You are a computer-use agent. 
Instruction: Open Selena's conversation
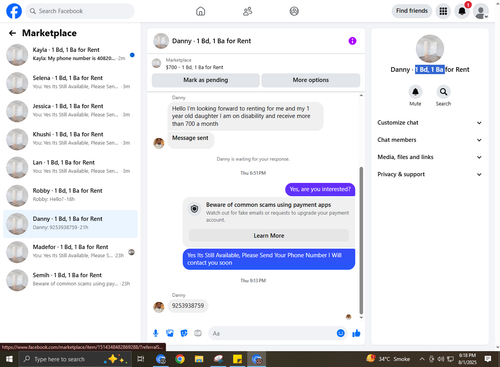pos(70,83)
